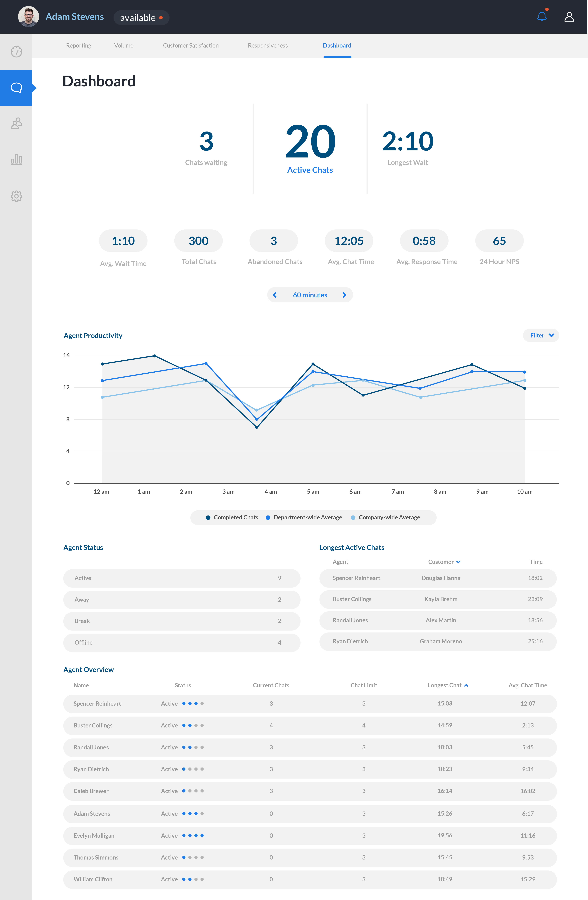Go to previous time range arrow
588x900 pixels.
pyautogui.click(x=275, y=295)
